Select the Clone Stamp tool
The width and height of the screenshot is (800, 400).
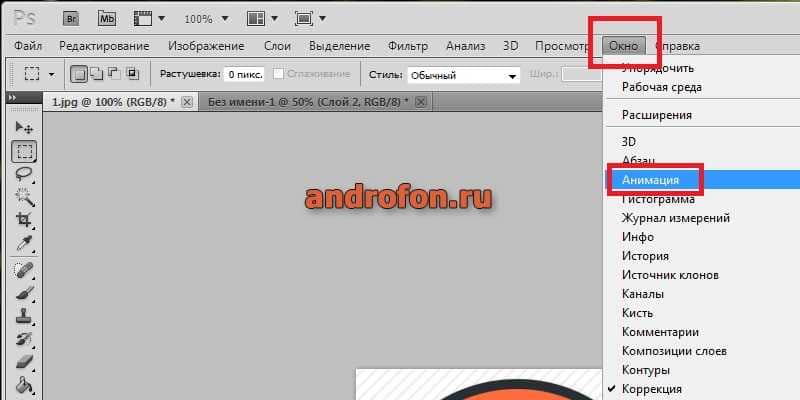click(x=24, y=316)
